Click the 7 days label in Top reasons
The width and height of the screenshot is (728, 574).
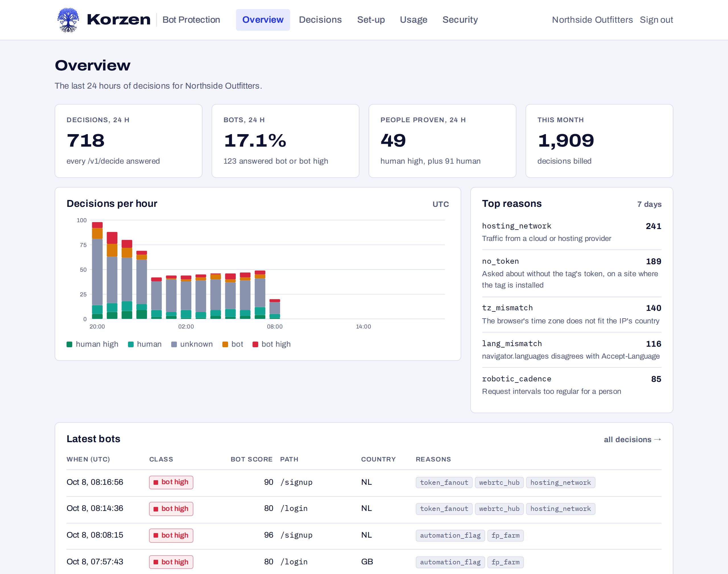pos(649,204)
